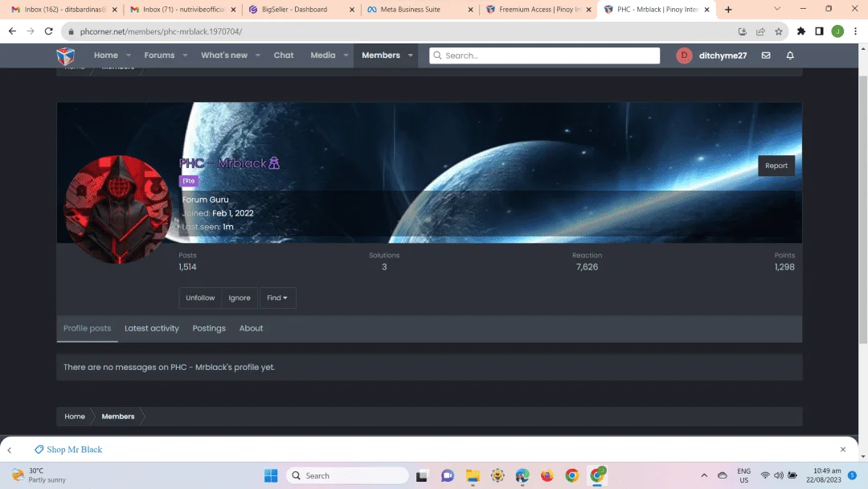868x489 pixels.
Task: Switch to the BigSeller - Dashboard tab
Action: click(x=301, y=10)
